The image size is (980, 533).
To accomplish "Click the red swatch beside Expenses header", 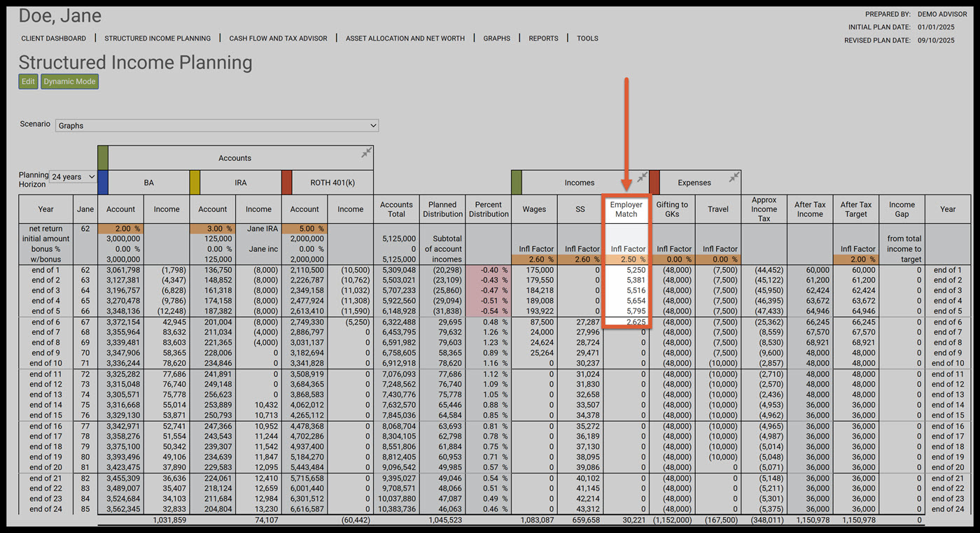I will coord(654,183).
